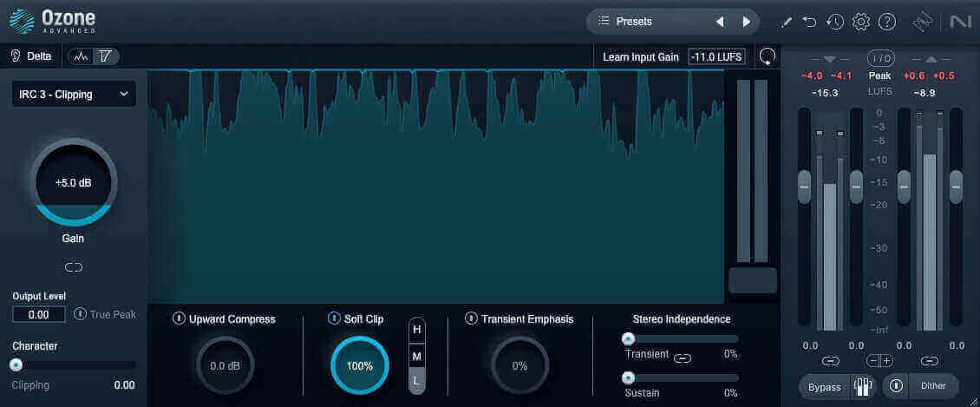This screenshot has width=980, height=407.
Task: Click the Sustain 0% value
Action: 730,393
